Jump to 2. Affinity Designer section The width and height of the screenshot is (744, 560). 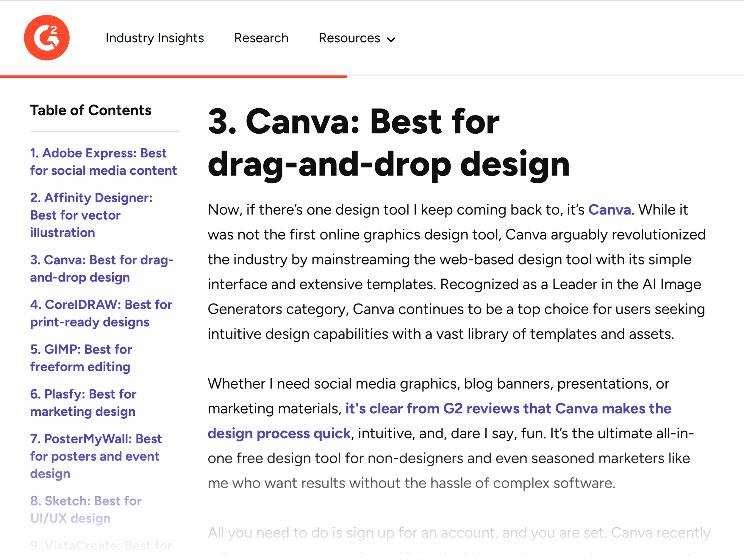point(91,215)
